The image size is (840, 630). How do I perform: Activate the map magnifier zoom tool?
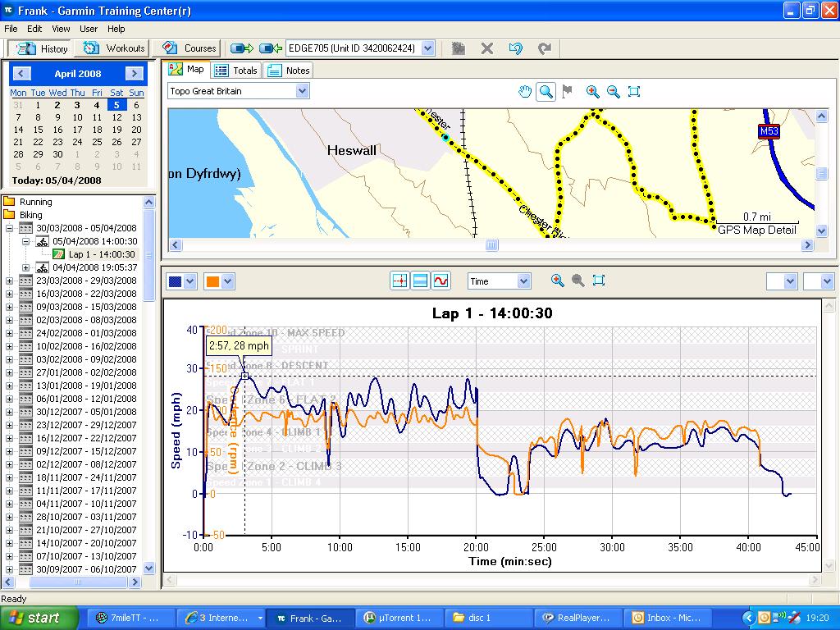(x=546, y=92)
